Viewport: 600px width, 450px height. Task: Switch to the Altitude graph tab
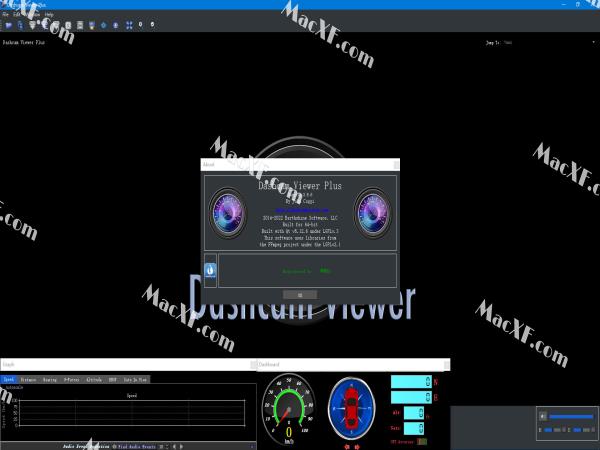click(94, 380)
